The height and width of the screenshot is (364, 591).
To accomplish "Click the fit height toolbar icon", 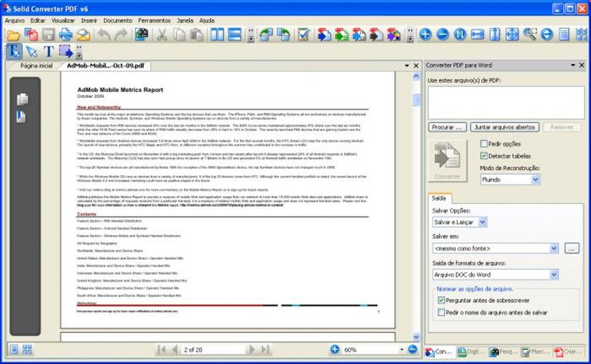I will [x=494, y=35].
